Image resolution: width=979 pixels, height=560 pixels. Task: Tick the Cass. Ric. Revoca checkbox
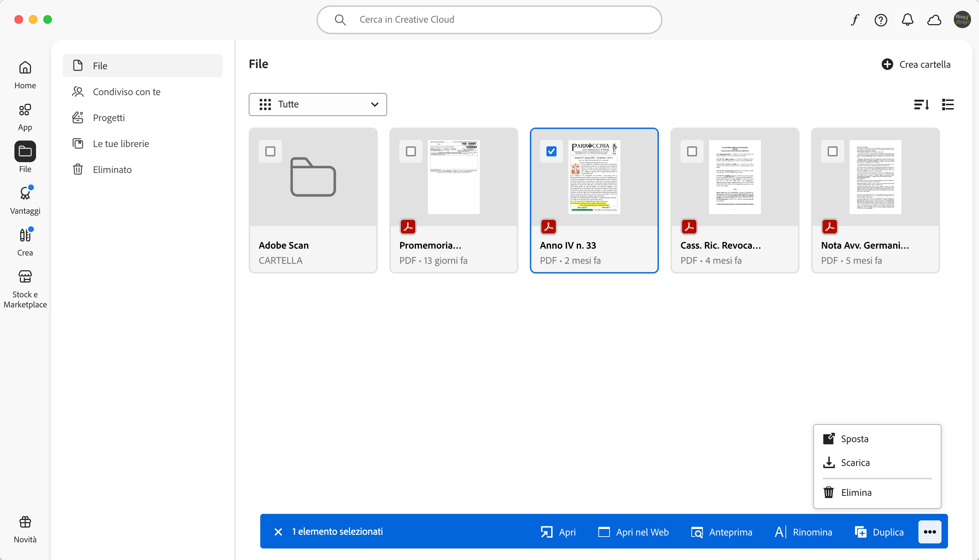tap(692, 151)
